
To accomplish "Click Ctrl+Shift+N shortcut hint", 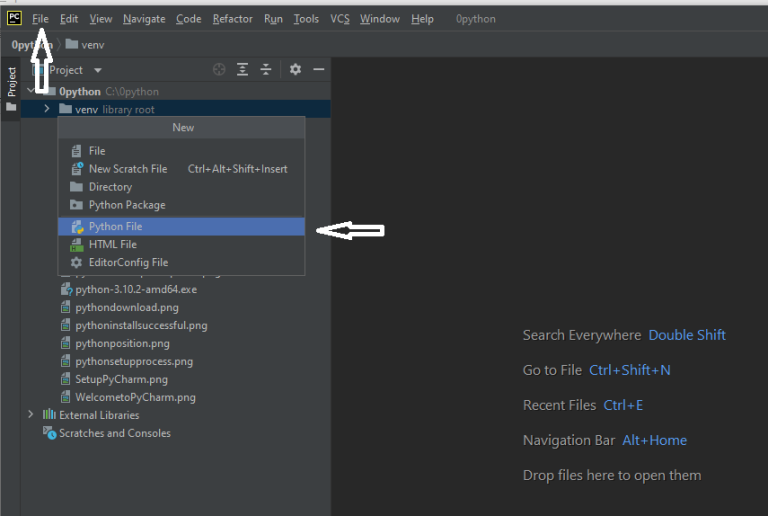I will pyautogui.click(x=629, y=370).
